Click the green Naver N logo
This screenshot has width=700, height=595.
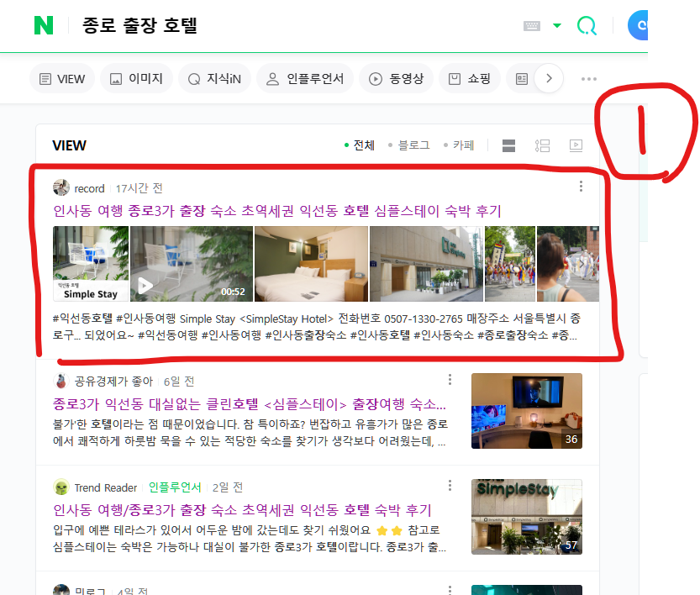tap(44, 25)
